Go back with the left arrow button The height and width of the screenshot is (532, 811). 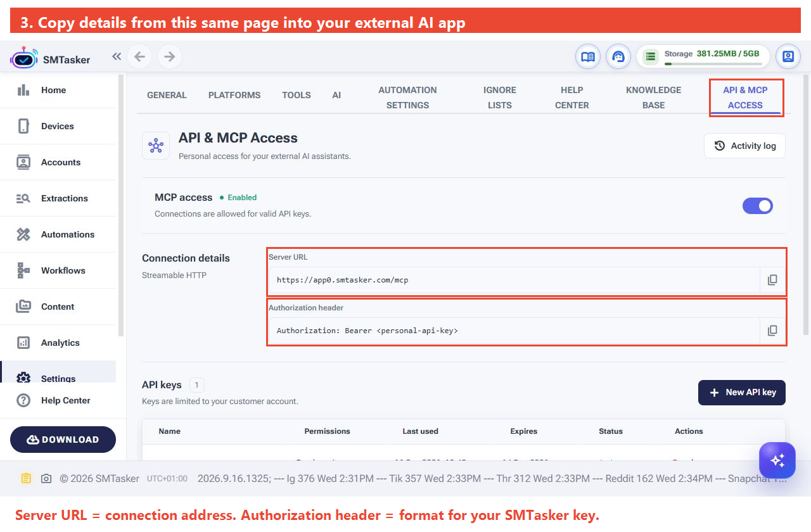point(139,57)
